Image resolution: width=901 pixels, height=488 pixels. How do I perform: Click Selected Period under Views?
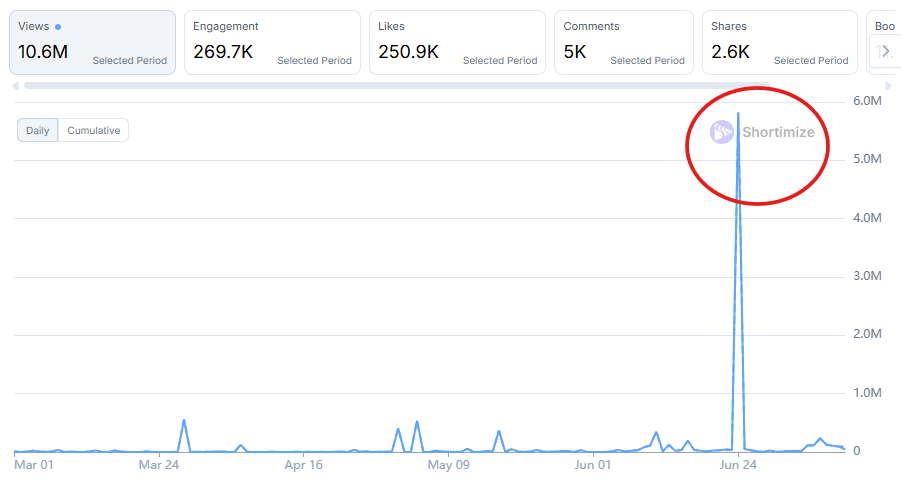[130, 61]
